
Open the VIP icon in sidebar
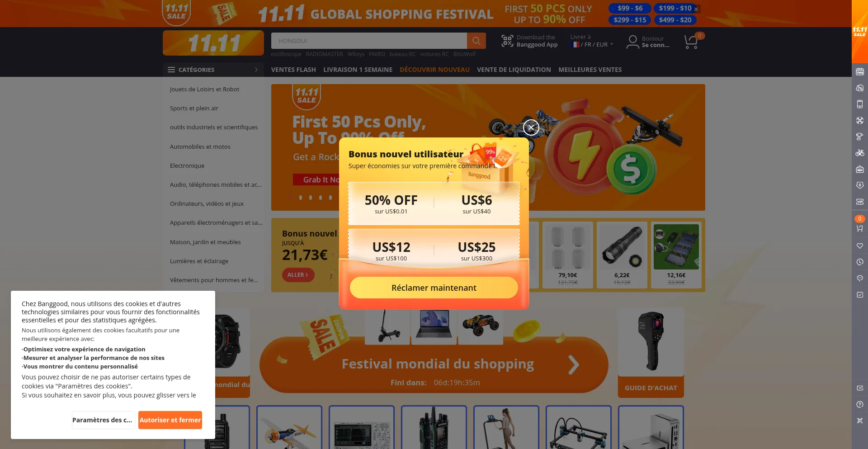pyautogui.click(x=860, y=202)
